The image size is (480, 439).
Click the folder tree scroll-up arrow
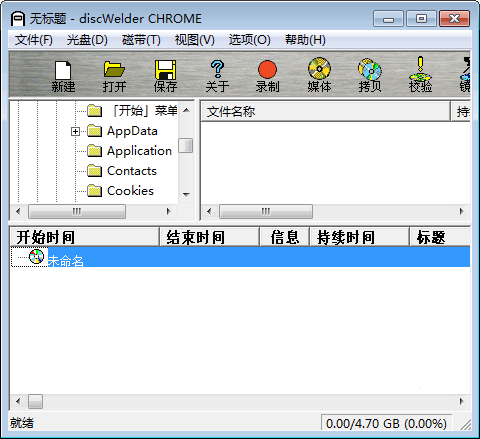[x=186, y=110]
